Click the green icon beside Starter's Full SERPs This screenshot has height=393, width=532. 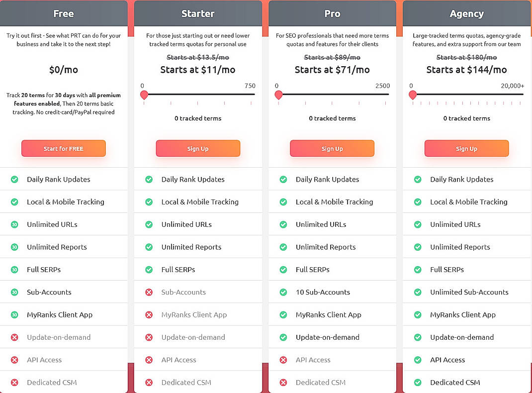(149, 269)
